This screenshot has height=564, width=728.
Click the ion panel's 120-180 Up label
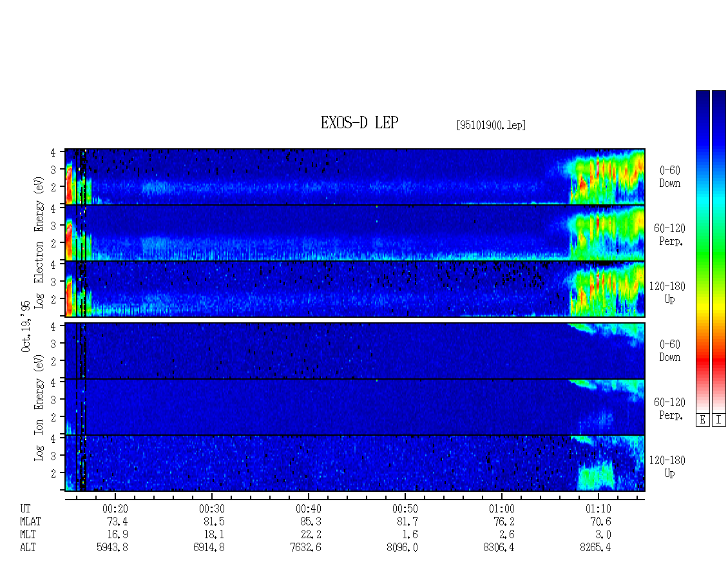tap(667, 467)
